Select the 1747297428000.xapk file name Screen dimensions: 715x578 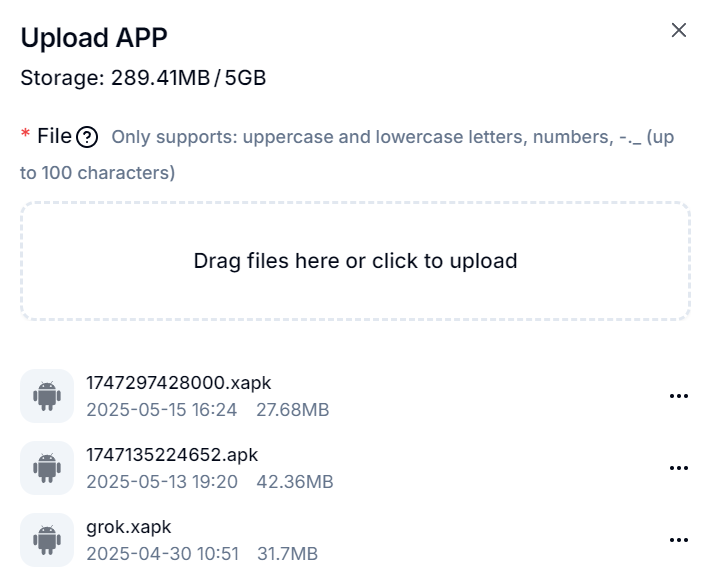179,382
